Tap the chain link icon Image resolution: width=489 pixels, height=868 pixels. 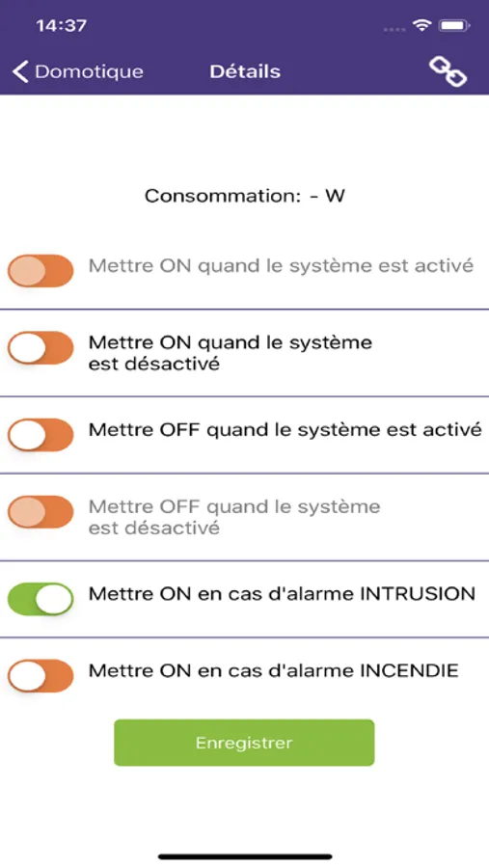pos(448,72)
